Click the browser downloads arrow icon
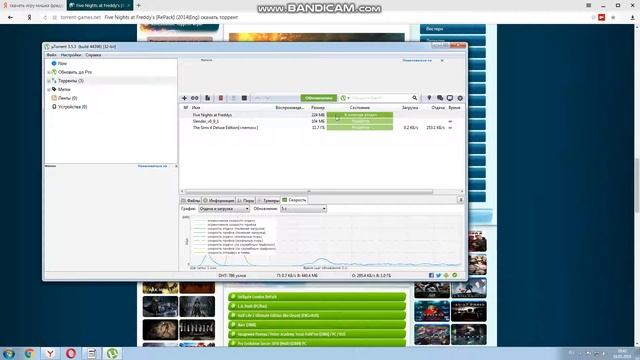This screenshot has width=640, height=360. tap(632, 17)
